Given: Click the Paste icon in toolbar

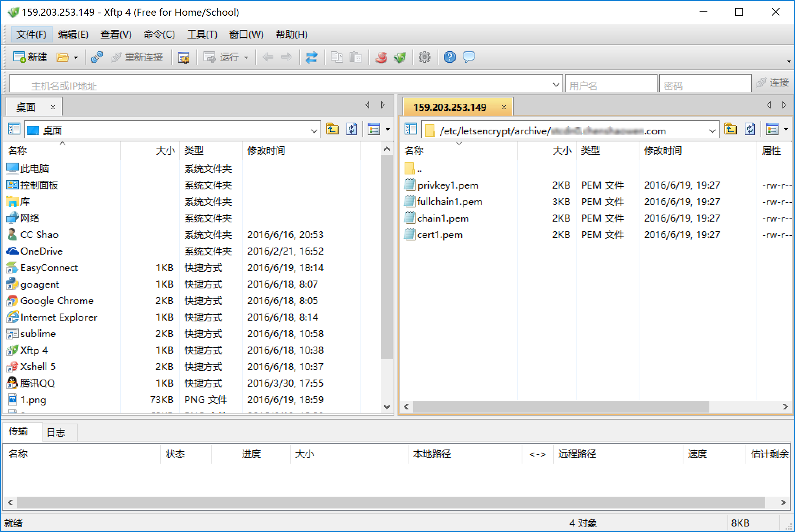Looking at the screenshot, I should [356, 57].
